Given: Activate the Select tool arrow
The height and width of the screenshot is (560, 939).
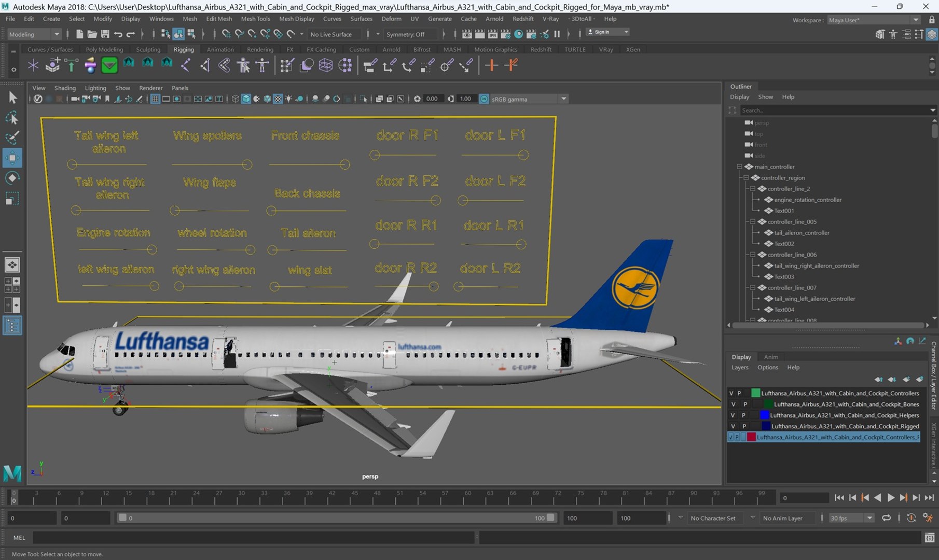Looking at the screenshot, I should (x=12, y=97).
